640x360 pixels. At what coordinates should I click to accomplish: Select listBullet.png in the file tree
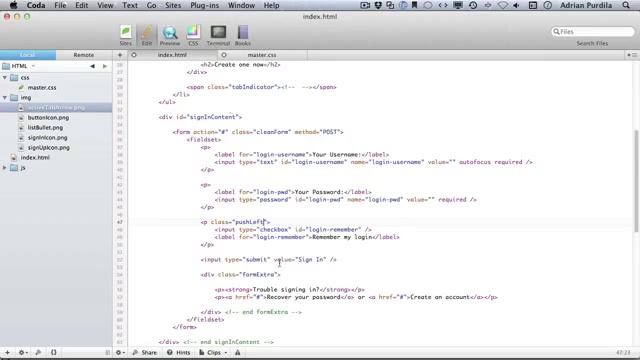pyautogui.click(x=45, y=127)
